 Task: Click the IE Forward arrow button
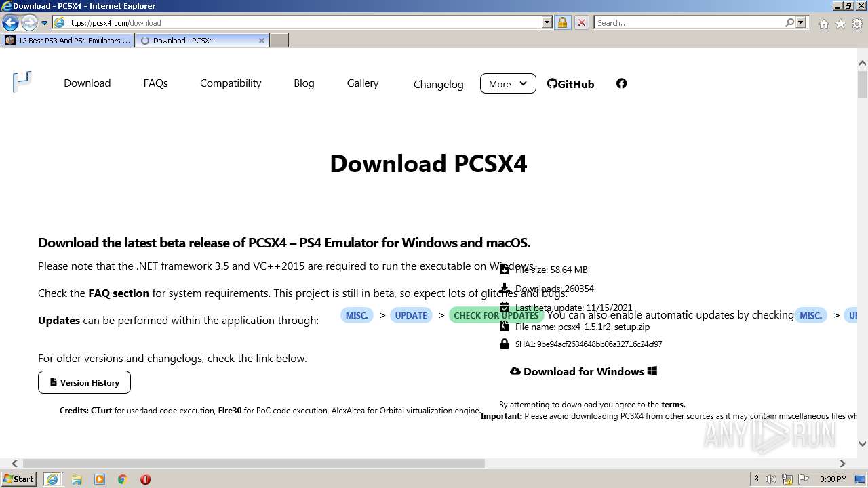point(29,22)
